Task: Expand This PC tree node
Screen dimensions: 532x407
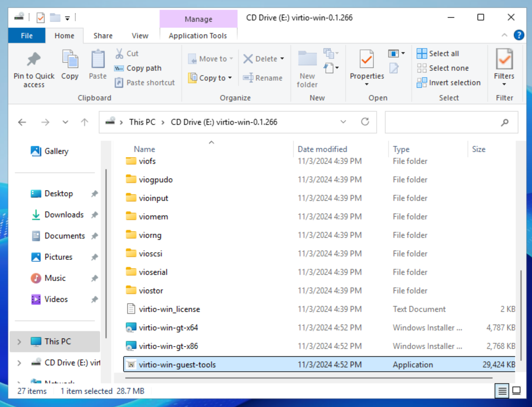Action: click(x=19, y=342)
